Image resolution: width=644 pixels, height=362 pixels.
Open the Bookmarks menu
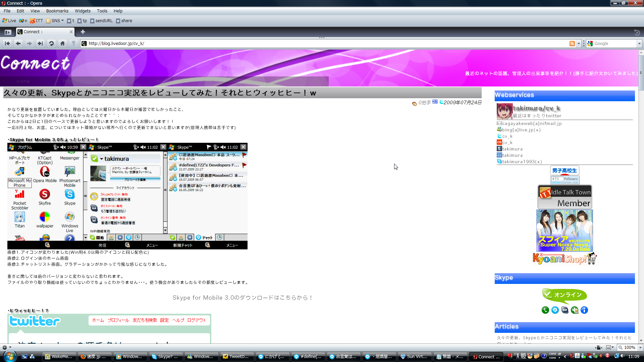[x=57, y=11]
